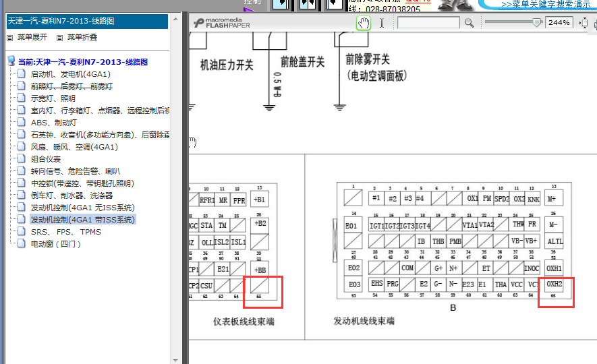Screen dimensions: 597x364
Task: Click the 机油压力开关 label
Action: click(227, 65)
